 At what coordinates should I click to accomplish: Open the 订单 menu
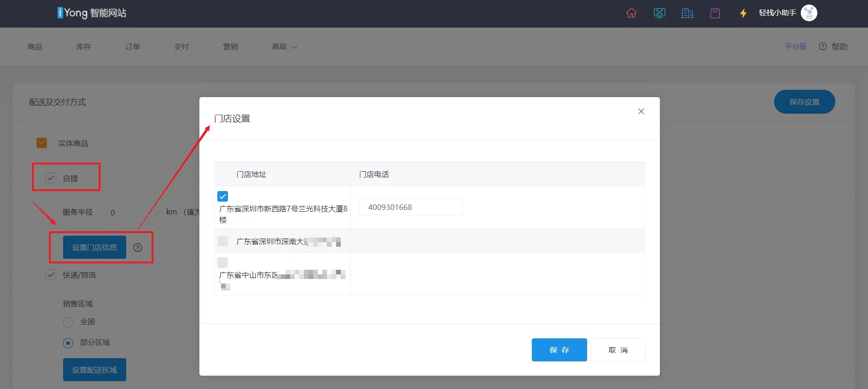pyautogui.click(x=133, y=47)
